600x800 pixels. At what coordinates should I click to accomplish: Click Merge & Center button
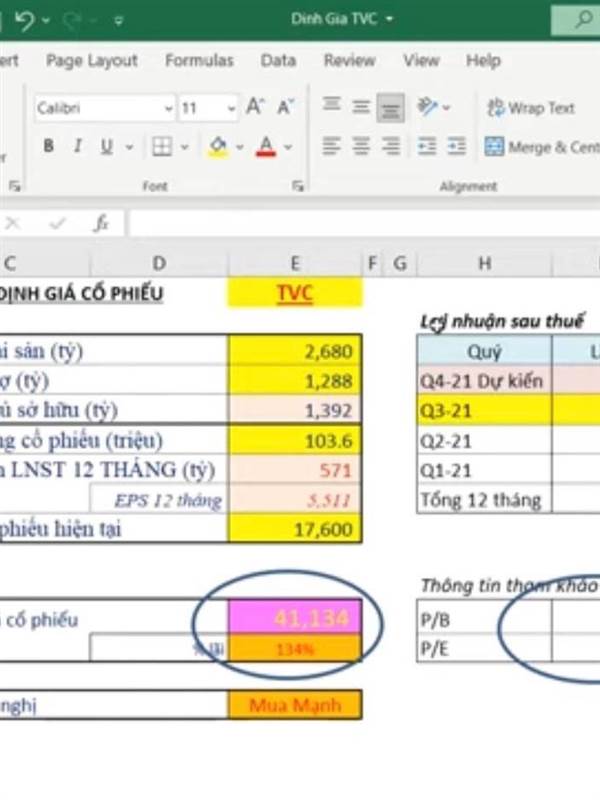coord(542,147)
